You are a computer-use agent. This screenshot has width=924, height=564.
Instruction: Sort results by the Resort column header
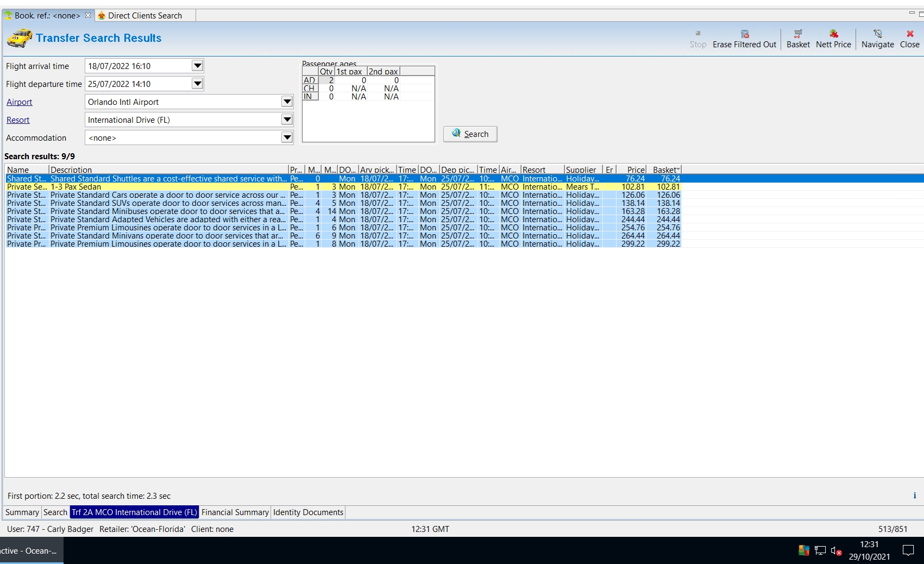pos(542,170)
